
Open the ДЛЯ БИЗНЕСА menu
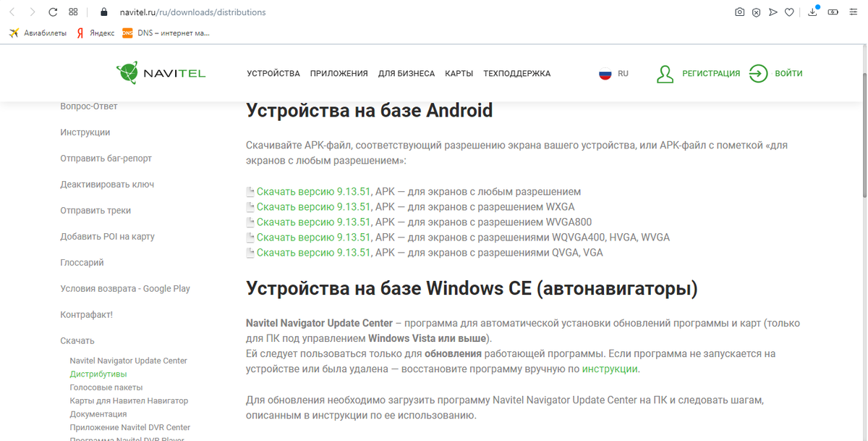pyautogui.click(x=407, y=74)
